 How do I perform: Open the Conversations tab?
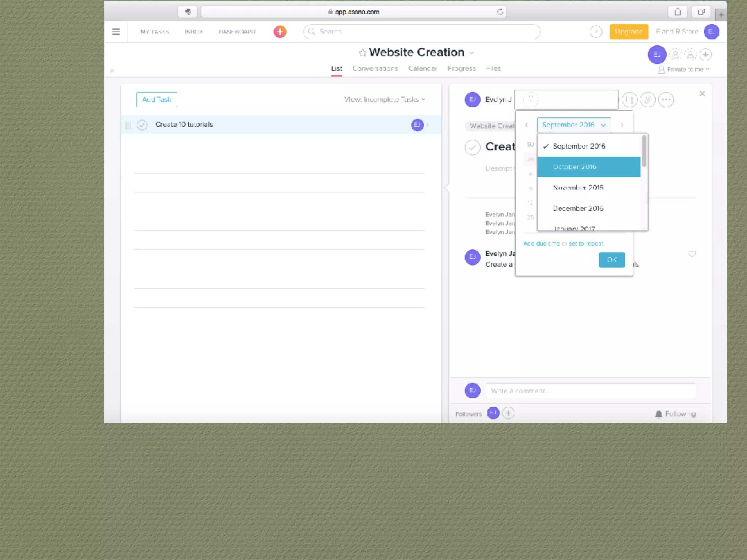click(375, 69)
